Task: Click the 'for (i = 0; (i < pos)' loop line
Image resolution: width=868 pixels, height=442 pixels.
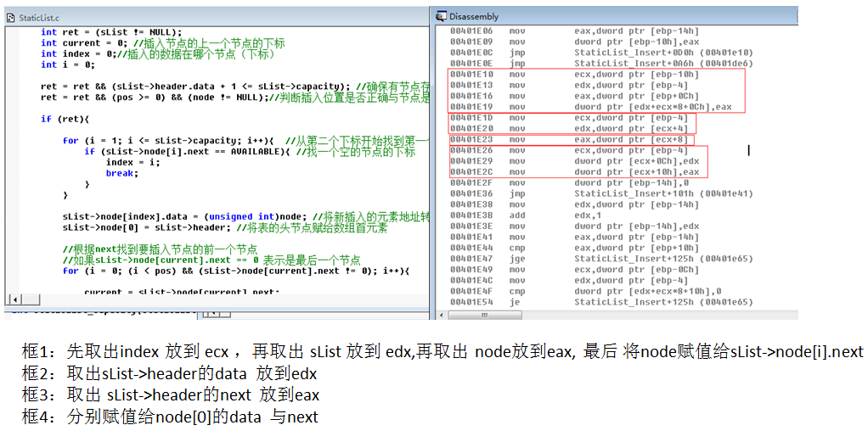Action: click(x=236, y=271)
